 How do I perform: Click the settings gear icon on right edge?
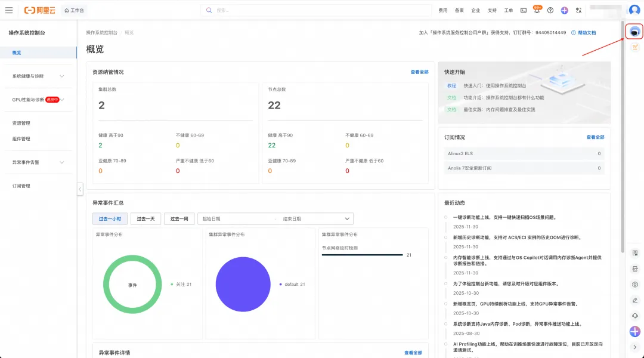634,285
